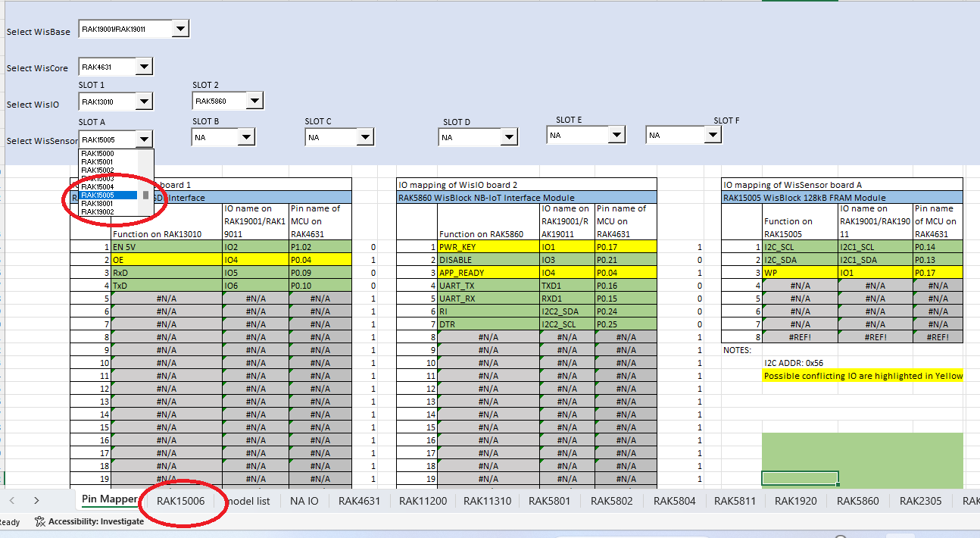Open the Select WisCore dropdown arrow
980x538 pixels.
pyautogui.click(x=144, y=67)
